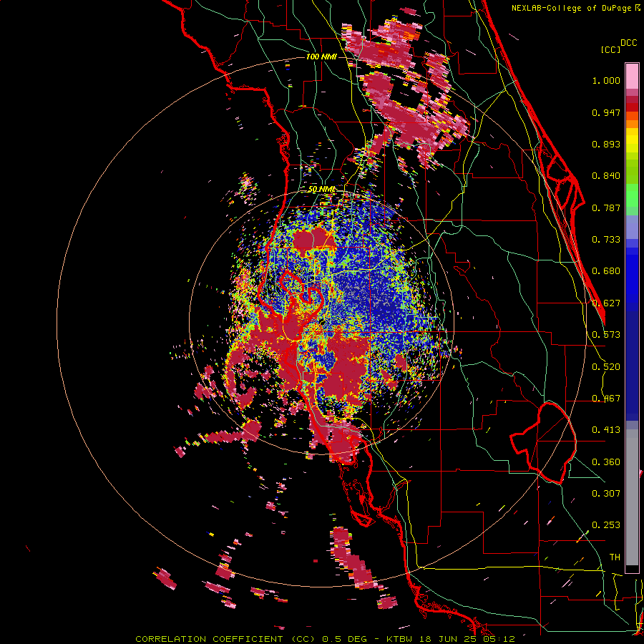Select the 0.573 legend value
Screen dimensions: 644x644
[x=606, y=335]
